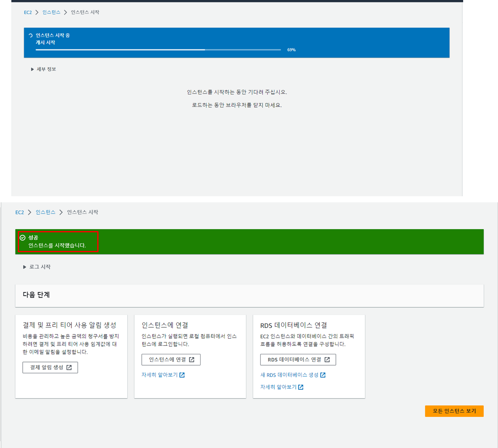Click EC2 breadcrumb in lower success panel
This screenshot has height=448, width=498.
coord(19,212)
